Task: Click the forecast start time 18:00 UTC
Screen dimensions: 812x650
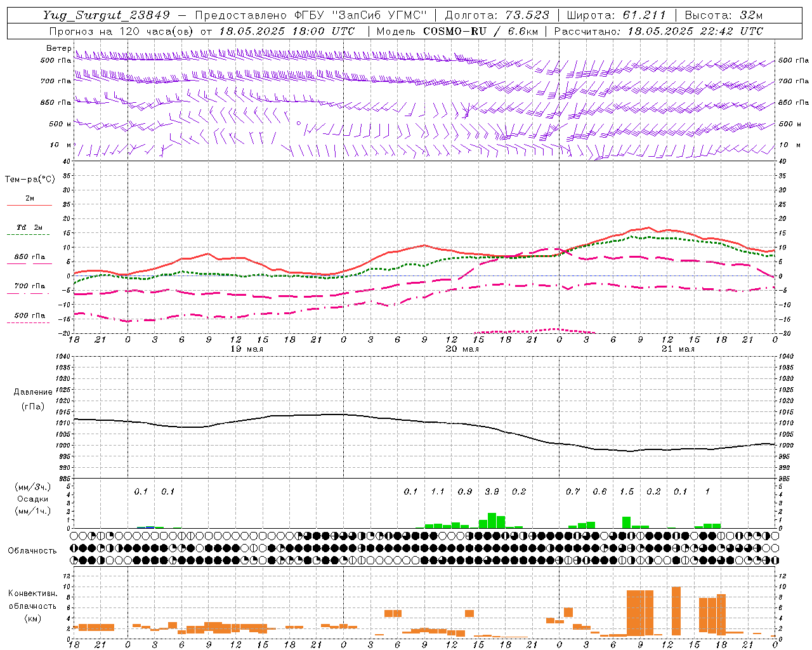Action: (x=324, y=31)
